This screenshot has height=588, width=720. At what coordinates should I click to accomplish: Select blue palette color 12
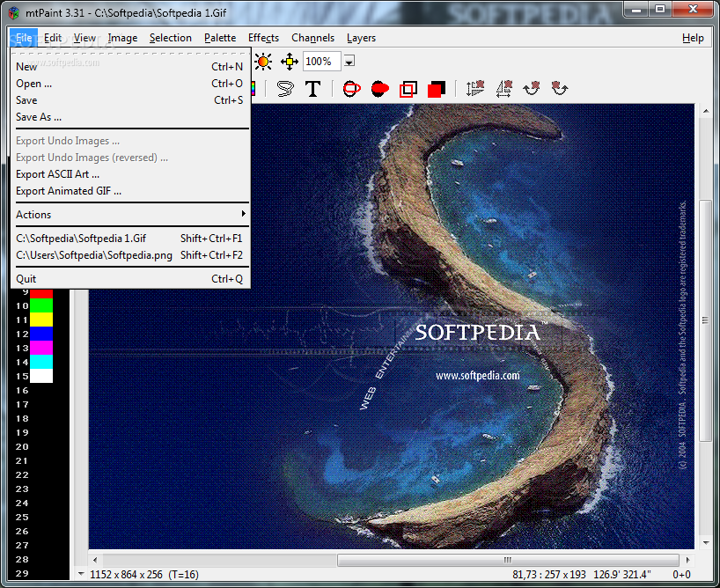(41, 334)
